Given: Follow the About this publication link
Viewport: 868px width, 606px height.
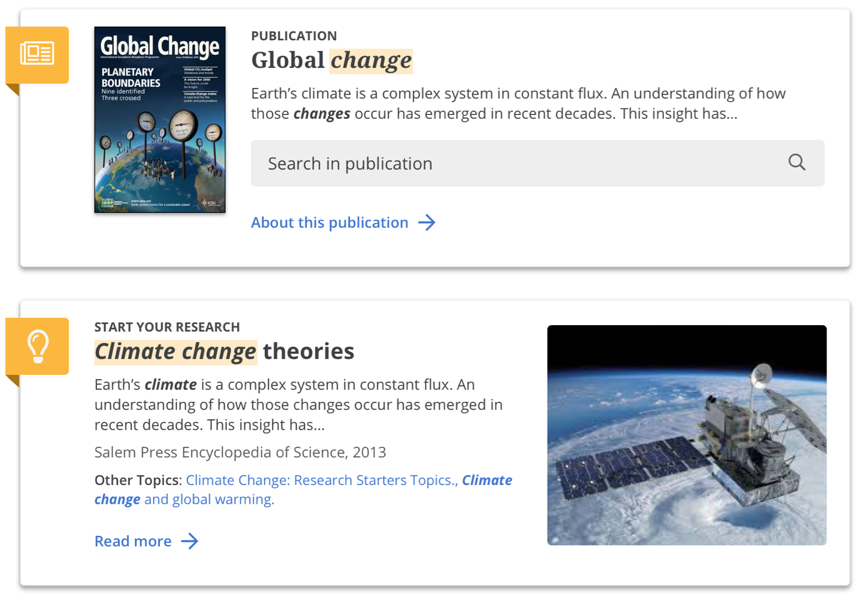Looking at the screenshot, I should pyautogui.click(x=330, y=223).
